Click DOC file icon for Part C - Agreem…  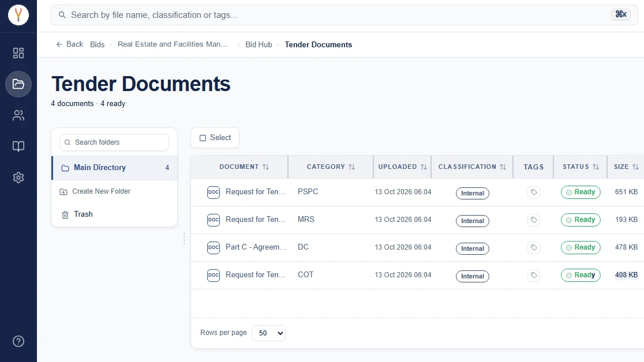tap(214, 247)
